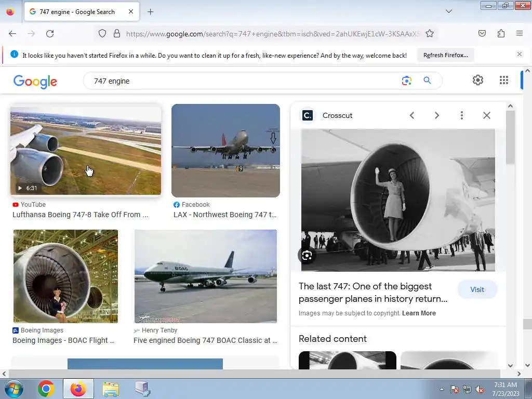Search inside image with Lens overlay
The image size is (532, 399).
click(x=307, y=255)
